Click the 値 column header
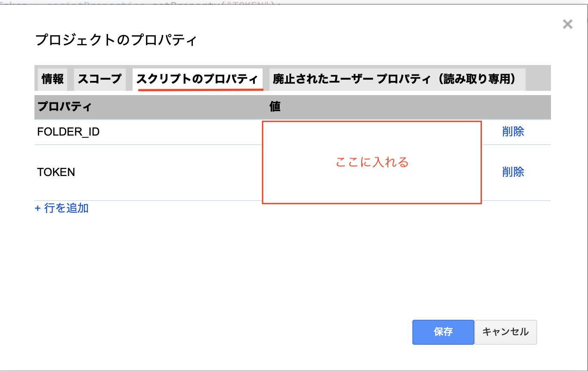 275,107
